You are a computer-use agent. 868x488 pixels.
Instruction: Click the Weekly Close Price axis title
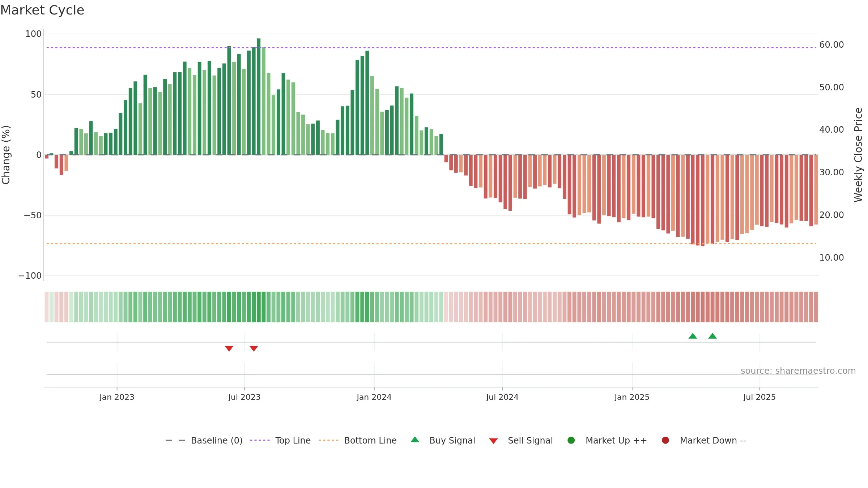point(858,155)
